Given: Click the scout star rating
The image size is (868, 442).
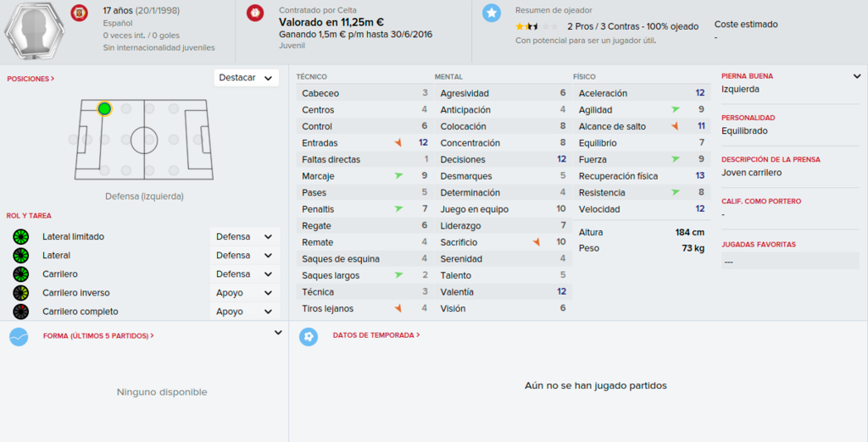Looking at the screenshot, I should click(x=537, y=26).
